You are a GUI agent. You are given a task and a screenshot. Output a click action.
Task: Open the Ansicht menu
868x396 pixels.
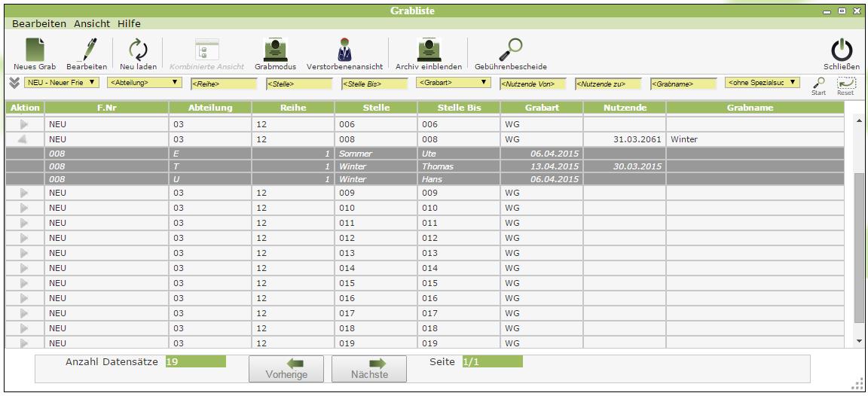coord(91,23)
